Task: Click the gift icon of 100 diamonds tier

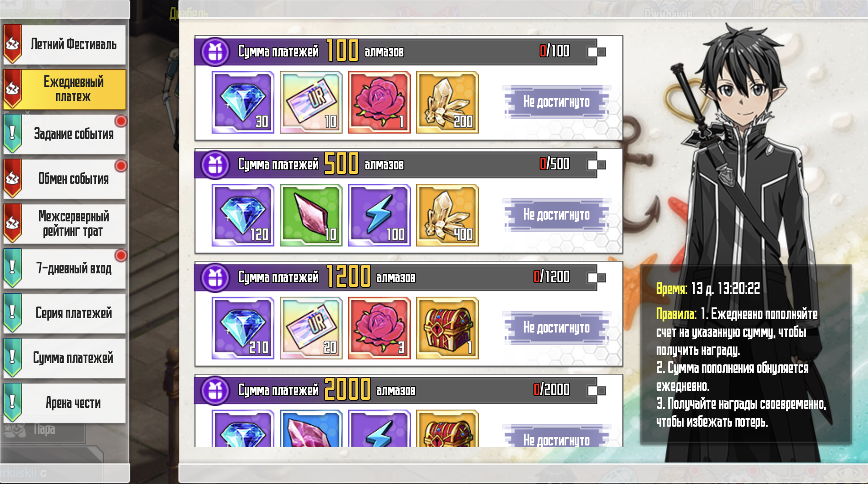Action: (215, 52)
